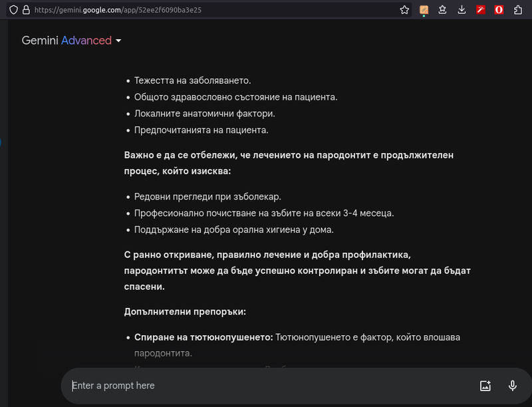
Task: Activate the microphone voice input icon
Action: click(513, 386)
